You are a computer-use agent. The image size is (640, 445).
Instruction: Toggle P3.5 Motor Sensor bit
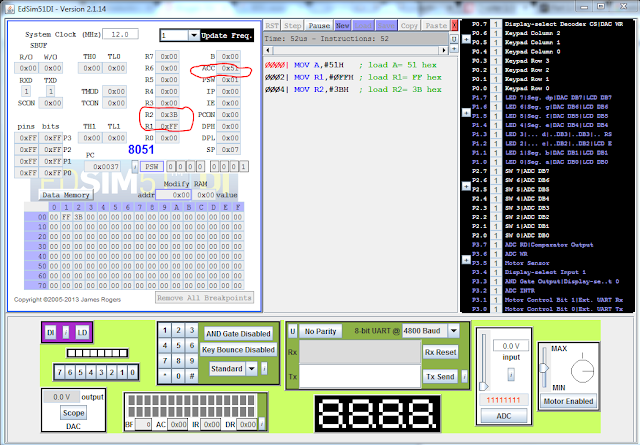(496, 263)
